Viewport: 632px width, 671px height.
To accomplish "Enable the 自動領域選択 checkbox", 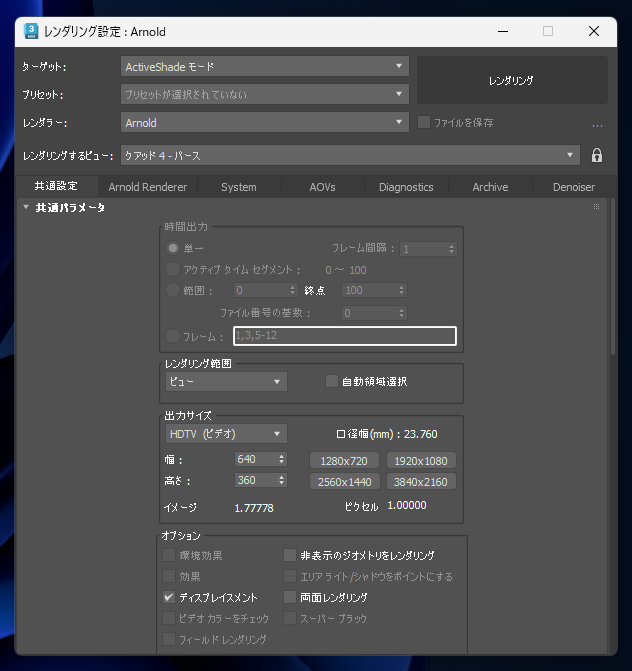I will [x=332, y=381].
